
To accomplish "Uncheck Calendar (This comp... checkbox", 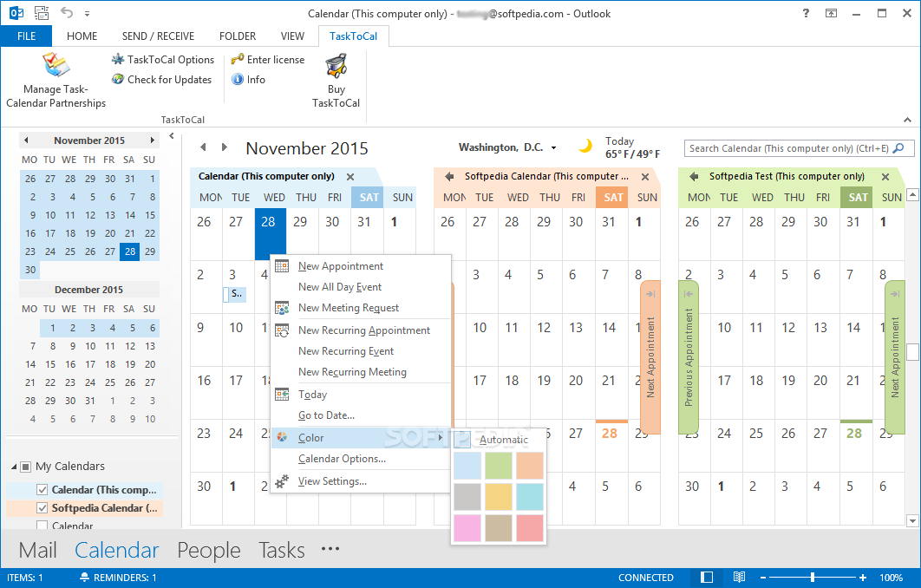I will click(x=42, y=489).
